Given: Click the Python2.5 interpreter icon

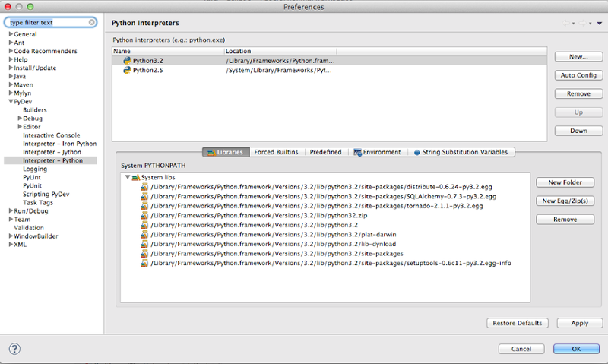Looking at the screenshot, I should click(127, 70).
